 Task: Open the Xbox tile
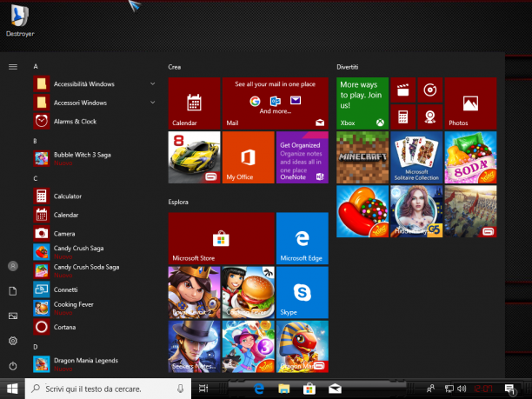362,103
